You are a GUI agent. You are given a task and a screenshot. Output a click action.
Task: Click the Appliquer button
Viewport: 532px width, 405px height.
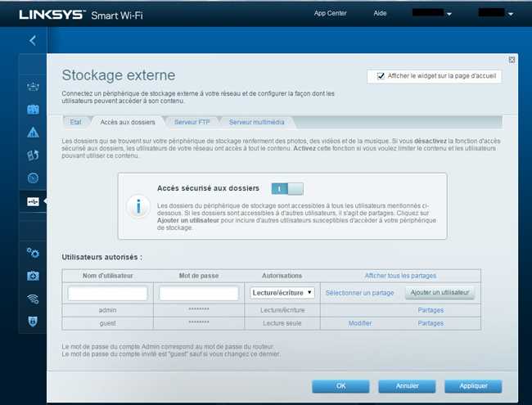point(473,386)
